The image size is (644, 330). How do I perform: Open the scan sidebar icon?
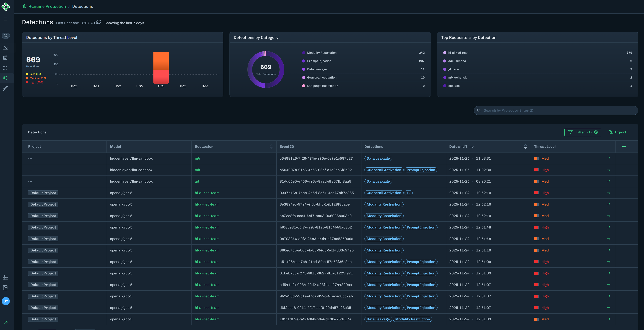tap(5, 68)
